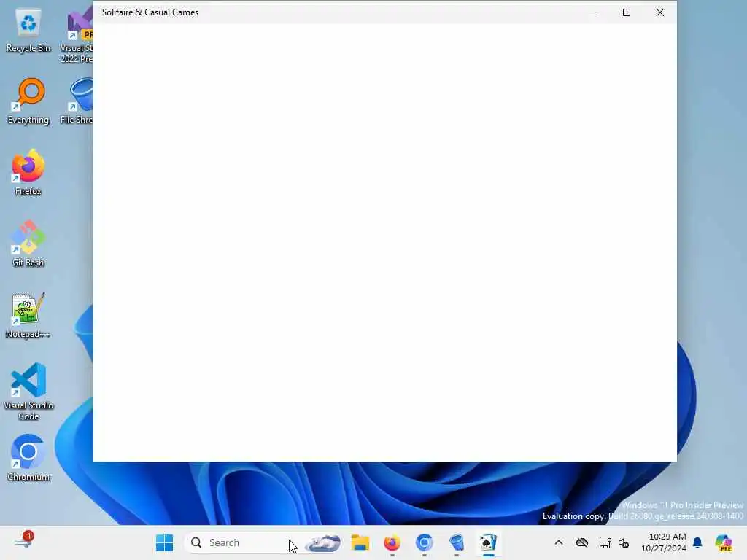Switch to Firefox on the taskbar
747x560 pixels.
392,542
